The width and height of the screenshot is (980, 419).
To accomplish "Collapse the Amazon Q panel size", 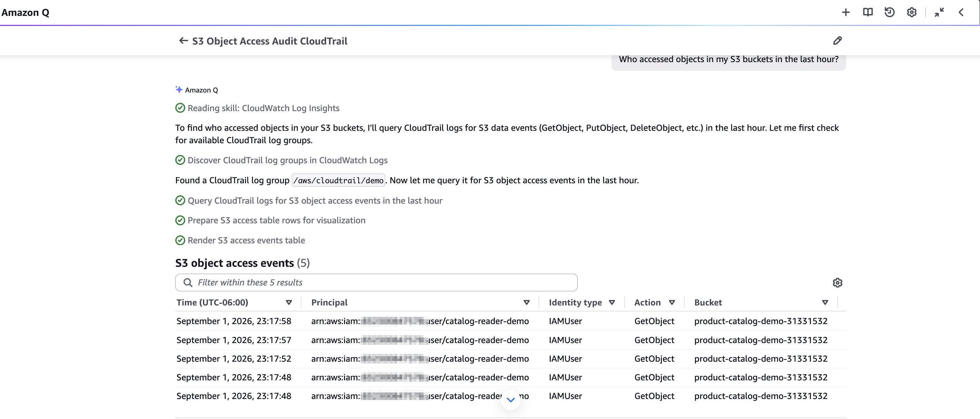I will click(x=939, y=12).
